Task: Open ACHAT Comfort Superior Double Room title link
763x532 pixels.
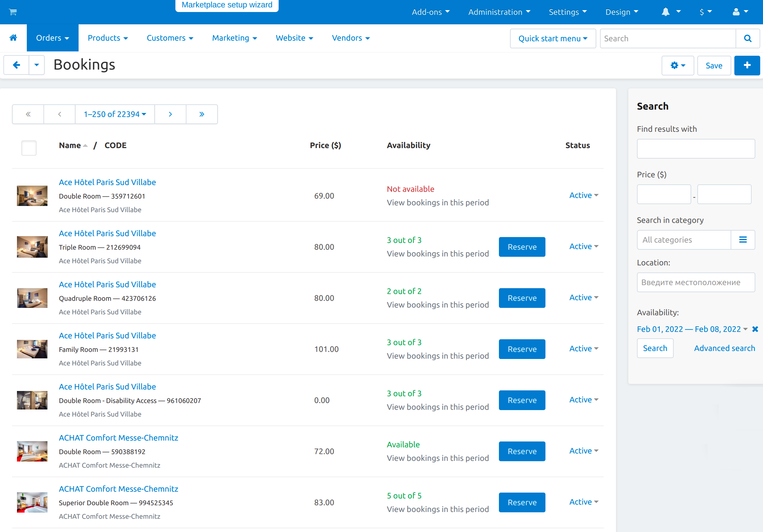Action: click(x=118, y=489)
